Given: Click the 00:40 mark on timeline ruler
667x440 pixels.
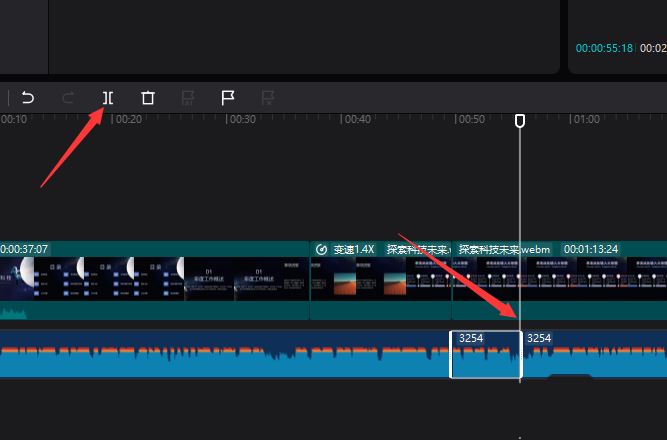Looking at the screenshot, I should click(357, 119).
